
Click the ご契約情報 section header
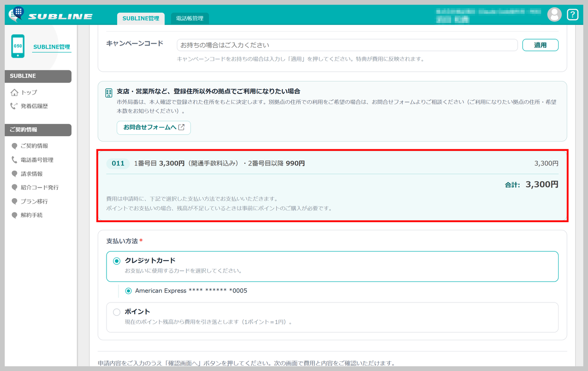(38, 130)
